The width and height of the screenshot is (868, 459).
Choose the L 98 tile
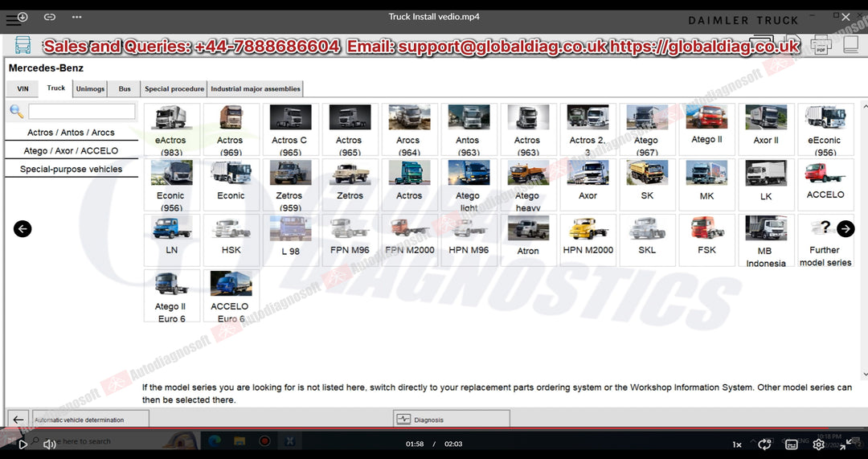pos(290,240)
